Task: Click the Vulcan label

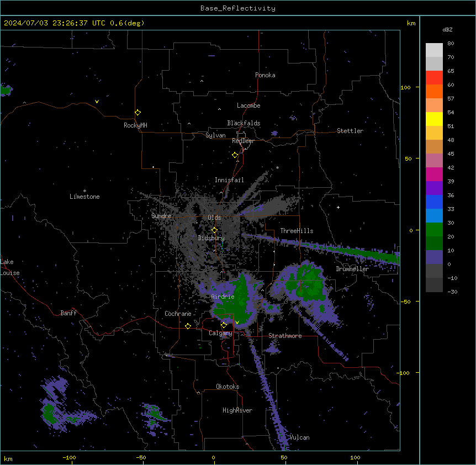Action: tap(300, 437)
